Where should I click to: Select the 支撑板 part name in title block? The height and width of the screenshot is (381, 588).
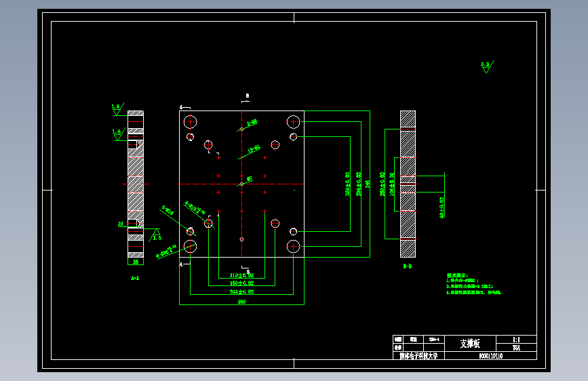470,343
